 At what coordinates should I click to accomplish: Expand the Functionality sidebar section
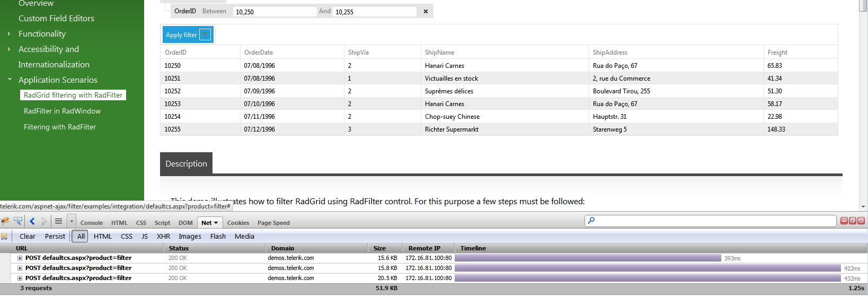(x=9, y=34)
